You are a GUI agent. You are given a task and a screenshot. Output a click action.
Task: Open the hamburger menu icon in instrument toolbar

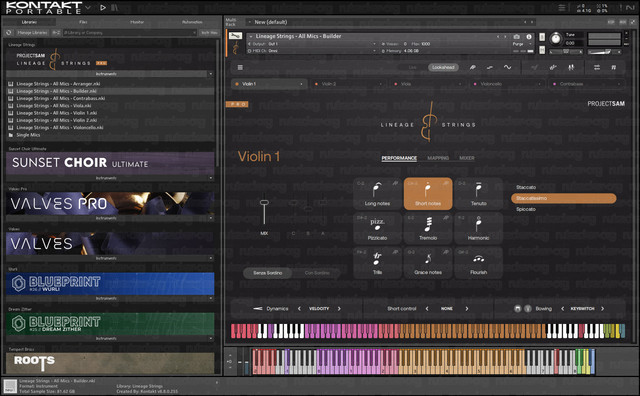(x=240, y=67)
